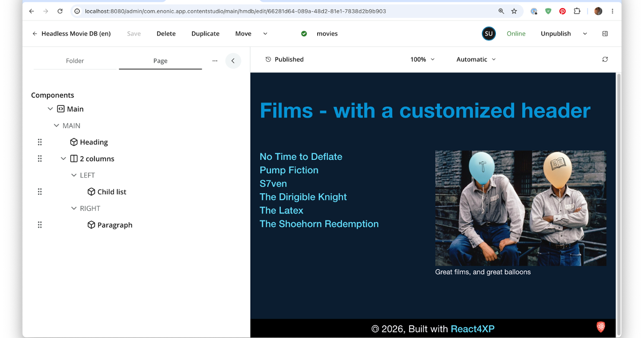Open the React4XP footer link

472,329
